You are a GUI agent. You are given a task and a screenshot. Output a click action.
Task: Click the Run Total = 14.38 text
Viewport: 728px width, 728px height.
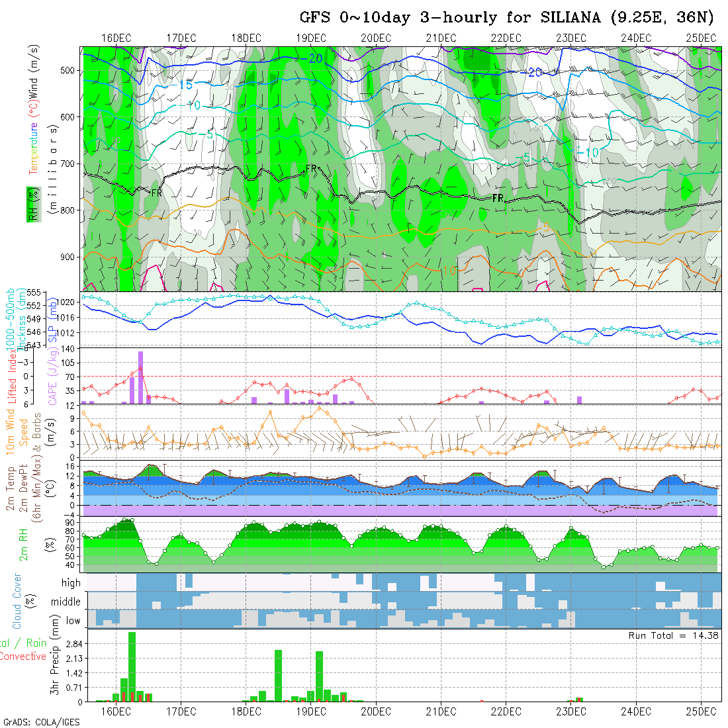tap(673, 635)
